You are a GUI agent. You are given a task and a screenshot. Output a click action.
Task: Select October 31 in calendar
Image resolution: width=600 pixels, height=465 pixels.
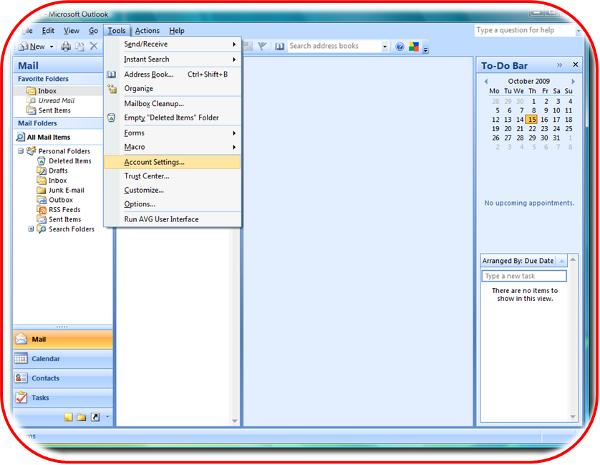click(x=556, y=138)
